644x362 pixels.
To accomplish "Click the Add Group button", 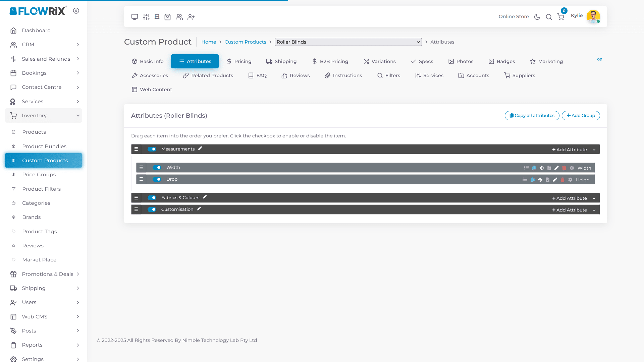I will click(x=581, y=116).
